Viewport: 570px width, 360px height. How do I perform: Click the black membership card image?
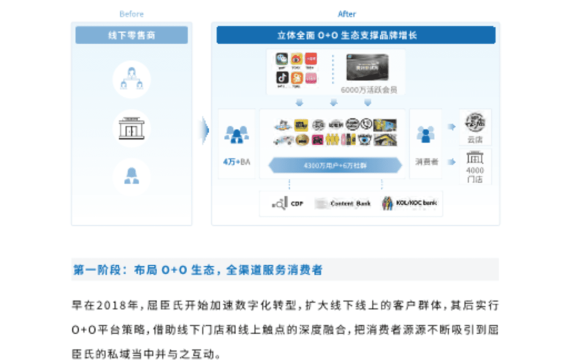pos(368,67)
